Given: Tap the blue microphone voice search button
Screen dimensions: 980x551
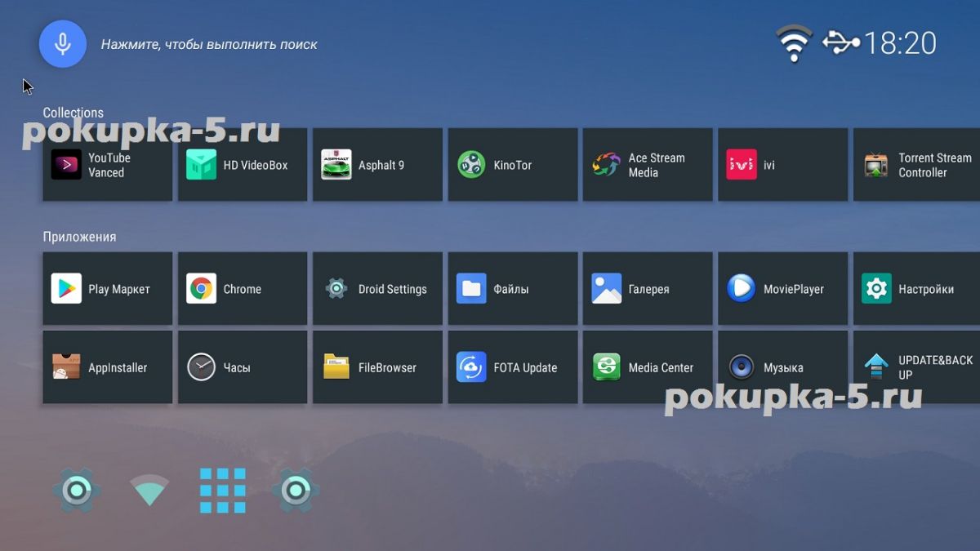Looking at the screenshot, I should (x=63, y=43).
